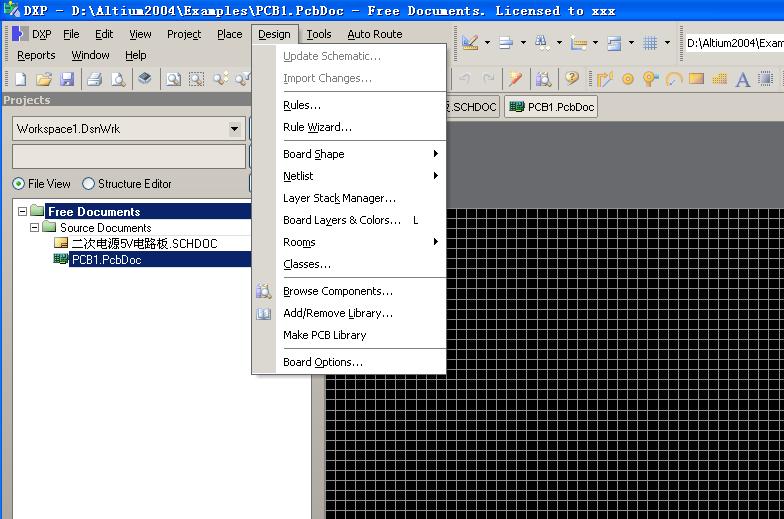Switch to the .SCHDOC document tab
Viewport: 784px width, 519px height.
[473, 107]
